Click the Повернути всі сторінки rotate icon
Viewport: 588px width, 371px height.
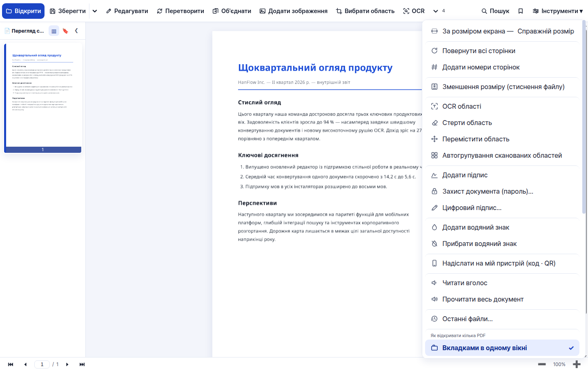pyautogui.click(x=434, y=51)
